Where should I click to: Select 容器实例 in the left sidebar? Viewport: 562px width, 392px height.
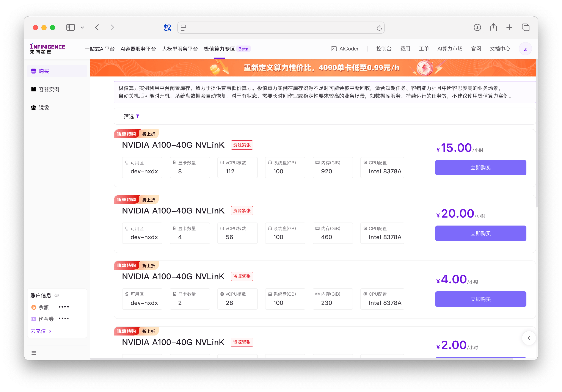[57, 89]
